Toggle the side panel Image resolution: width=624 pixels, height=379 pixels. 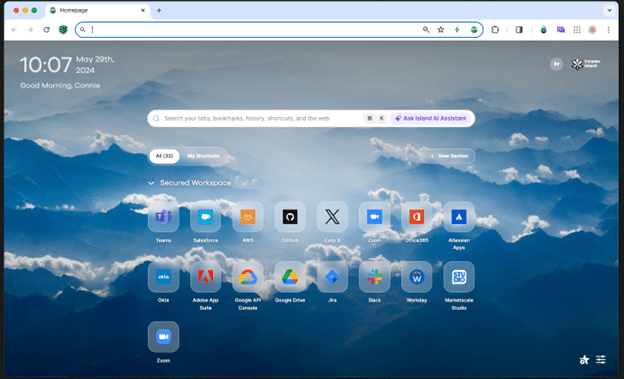tap(519, 29)
